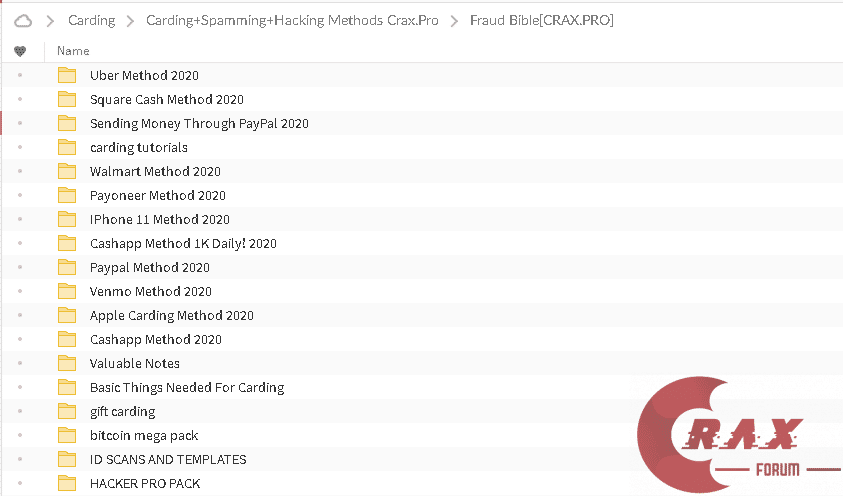Toggle the favorite dot for Square Cash Method 2020
This screenshot has width=843, height=496.
20,100
